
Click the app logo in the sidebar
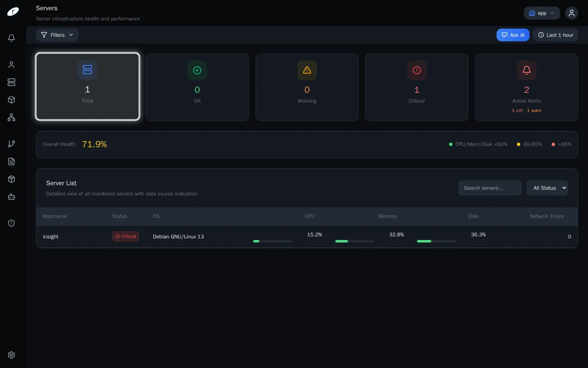tap(13, 12)
